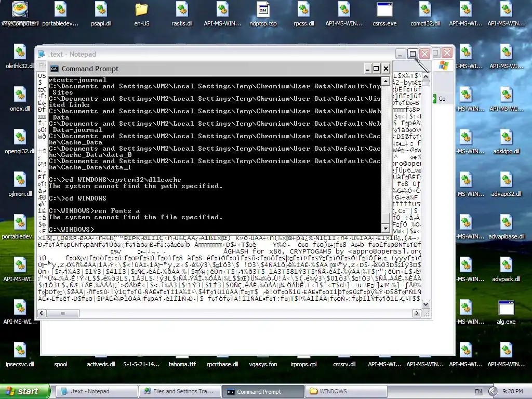Open the spool folder icon
The height and width of the screenshot is (399, 532).
tap(61, 364)
